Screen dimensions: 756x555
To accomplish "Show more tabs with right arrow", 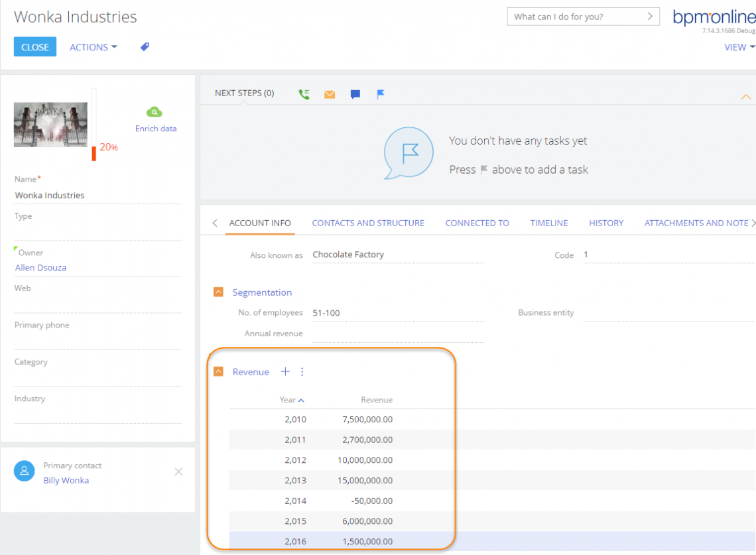I will point(753,223).
